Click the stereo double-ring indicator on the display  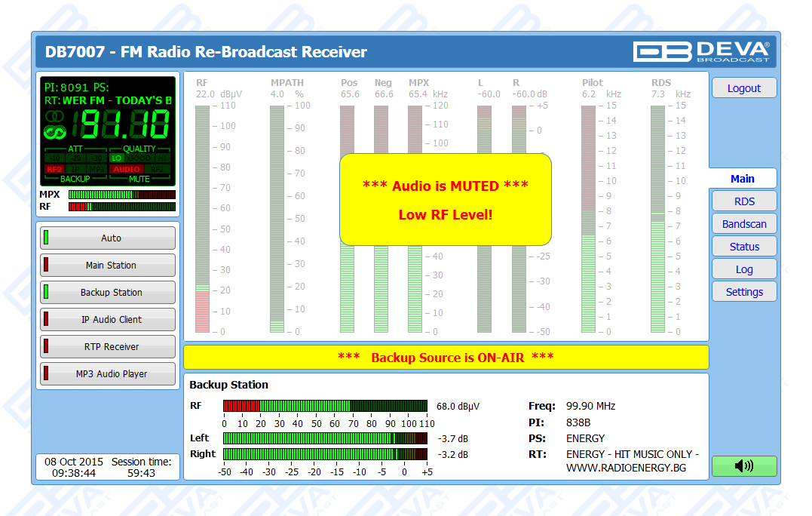55,117
